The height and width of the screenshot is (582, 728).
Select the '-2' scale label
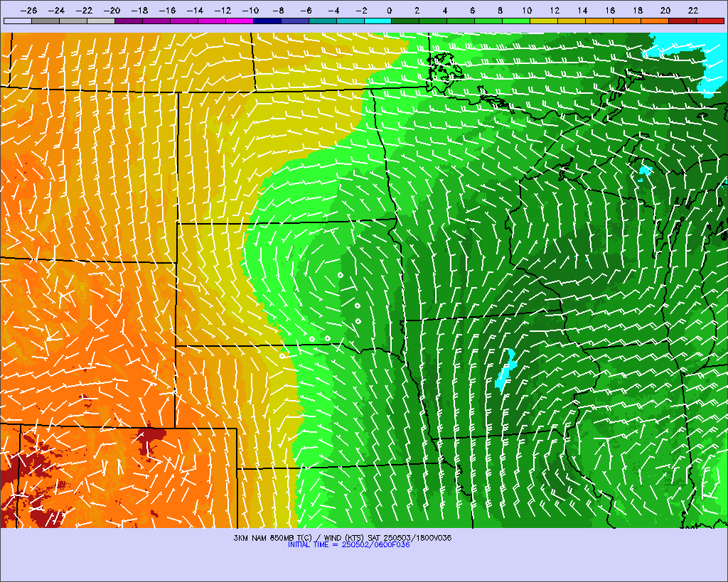[x=361, y=10]
